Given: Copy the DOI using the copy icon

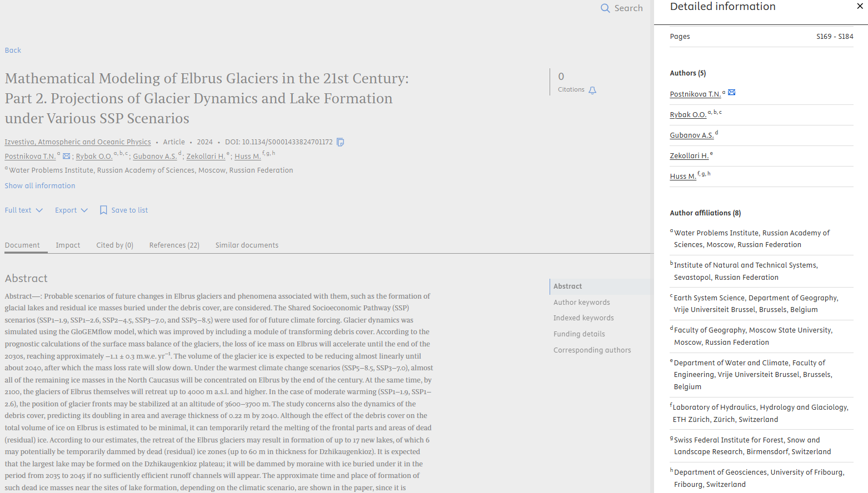Looking at the screenshot, I should pyautogui.click(x=341, y=142).
